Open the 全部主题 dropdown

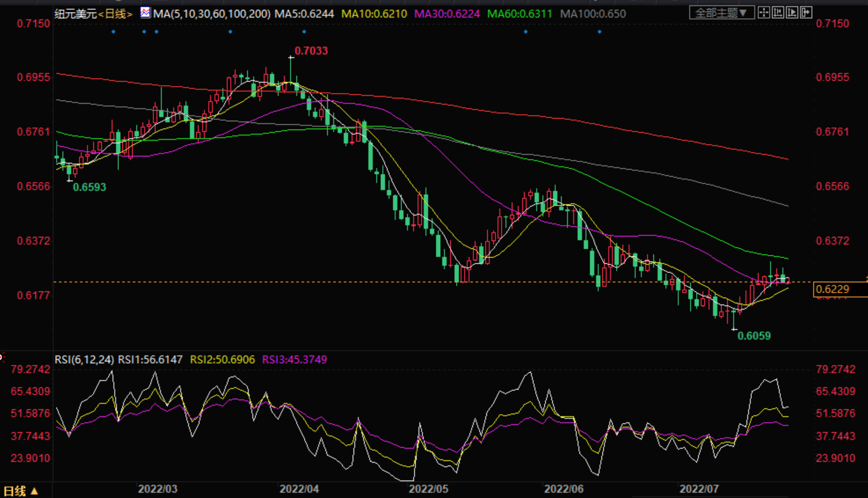pyautogui.click(x=721, y=13)
